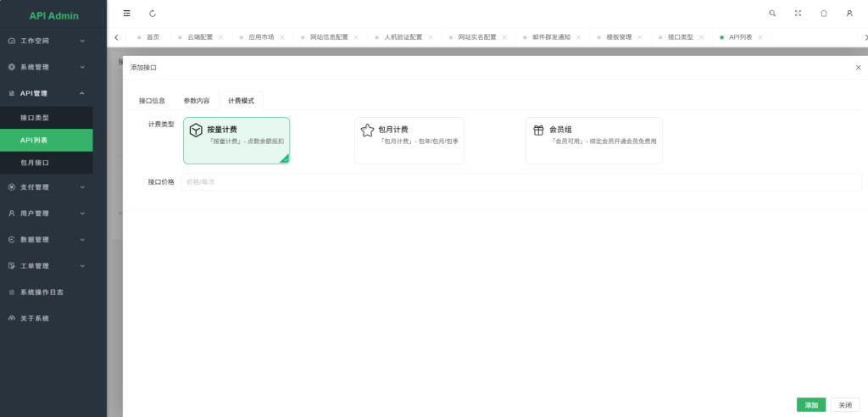The image size is (868, 417).
Task: Close the API列表 tab
Action: pos(760,37)
